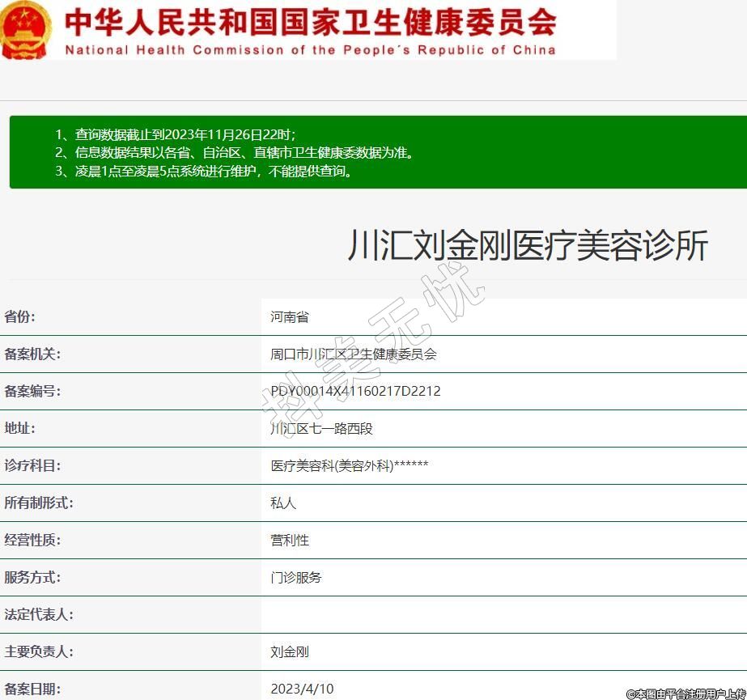Select the 河南省 province value
This screenshot has width=747, height=700.
tap(290, 316)
